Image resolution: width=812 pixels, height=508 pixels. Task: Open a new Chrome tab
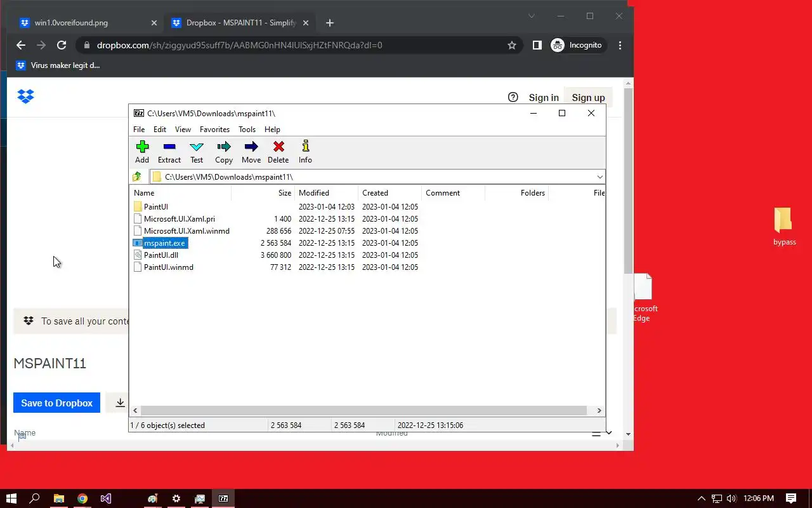pos(329,23)
